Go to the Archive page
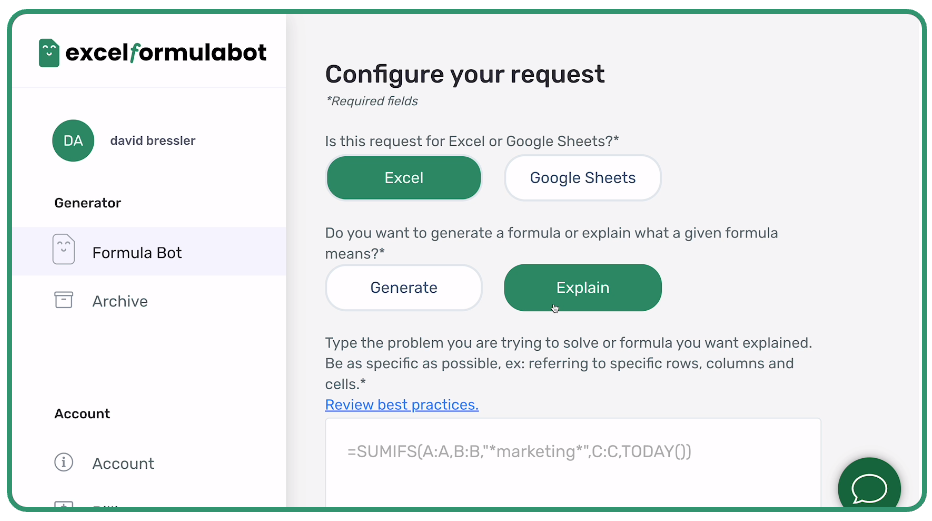This screenshot has height=521, width=932. click(120, 301)
